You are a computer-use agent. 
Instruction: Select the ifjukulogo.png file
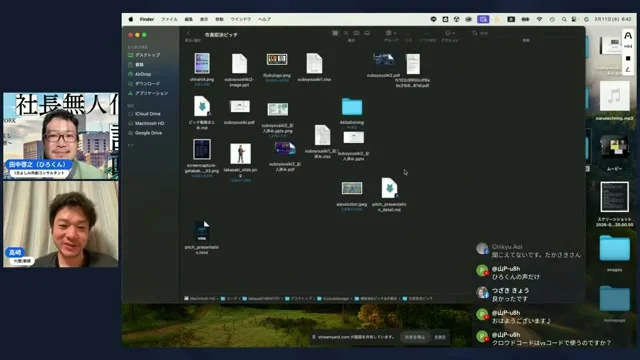coord(277,67)
